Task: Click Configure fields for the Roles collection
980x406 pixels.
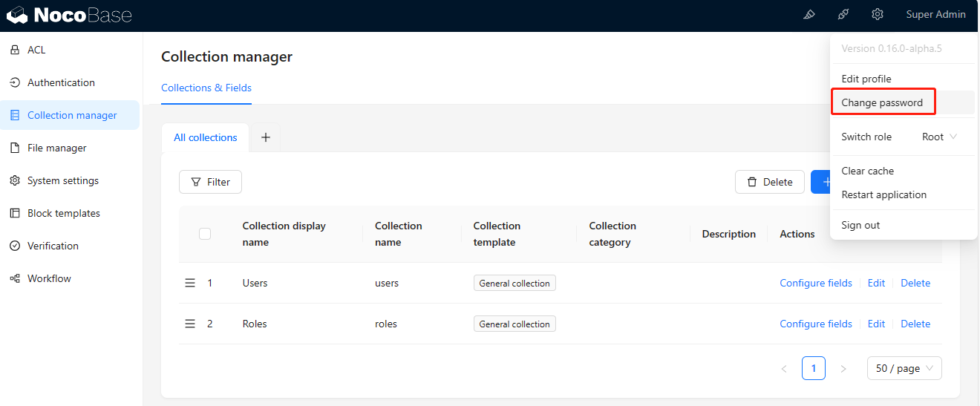Action: pyautogui.click(x=815, y=324)
